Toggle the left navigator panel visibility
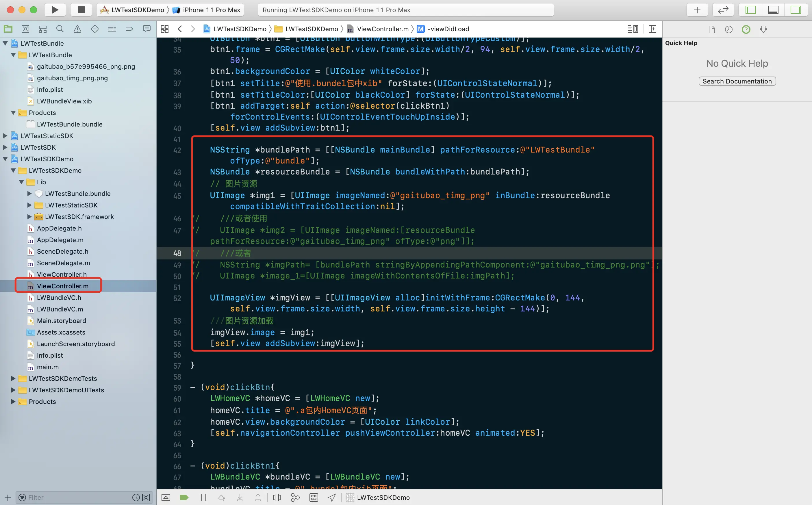 [x=750, y=10]
